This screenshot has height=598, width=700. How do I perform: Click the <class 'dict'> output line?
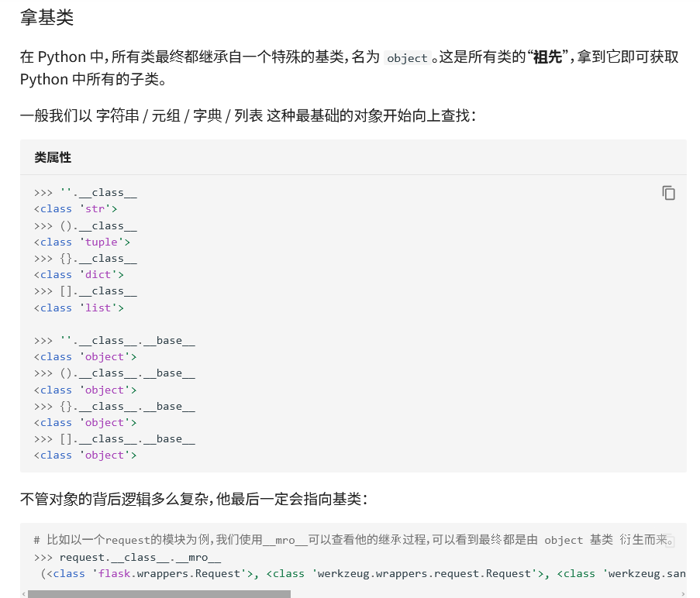click(x=78, y=274)
